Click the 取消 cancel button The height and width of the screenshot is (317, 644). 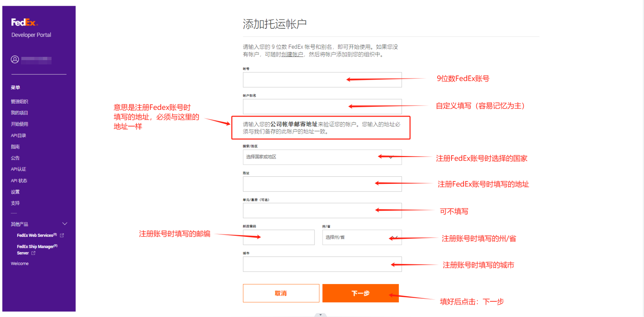click(281, 293)
